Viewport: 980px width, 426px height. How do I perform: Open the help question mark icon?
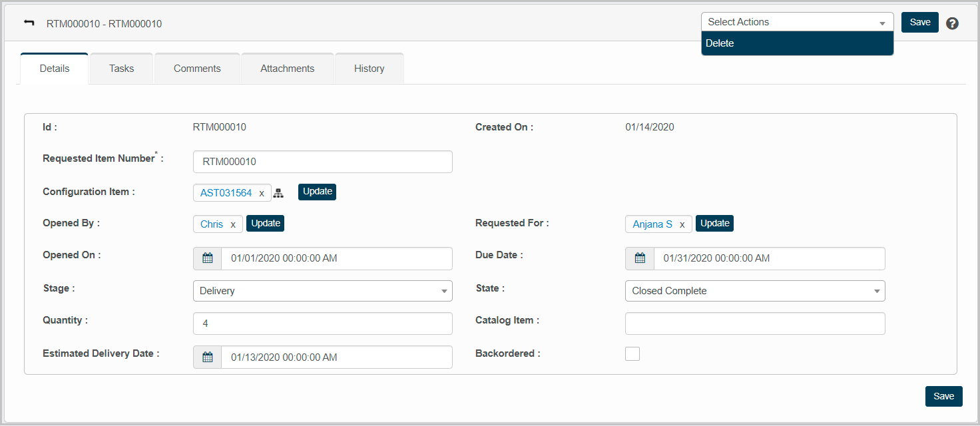click(953, 23)
